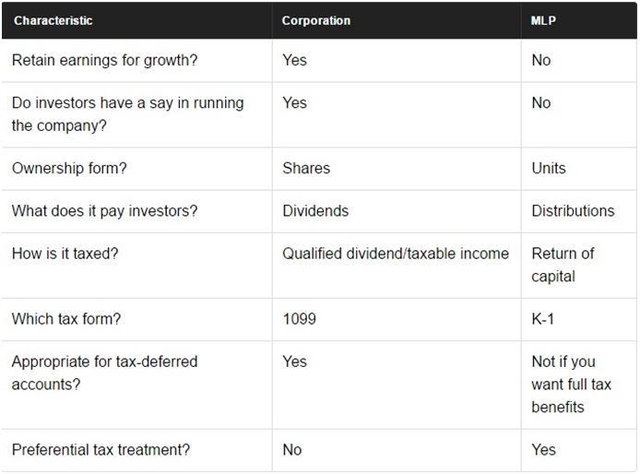This screenshot has width=640, height=474.
Task: Click 'Qualified dividend/taxable income' cell
Action: point(395,254)
